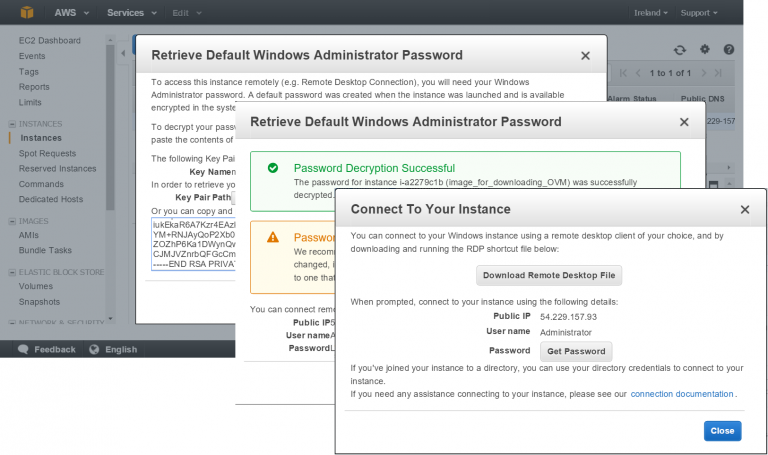Click the Public IP value 54.229.157.93

[568, 317]
